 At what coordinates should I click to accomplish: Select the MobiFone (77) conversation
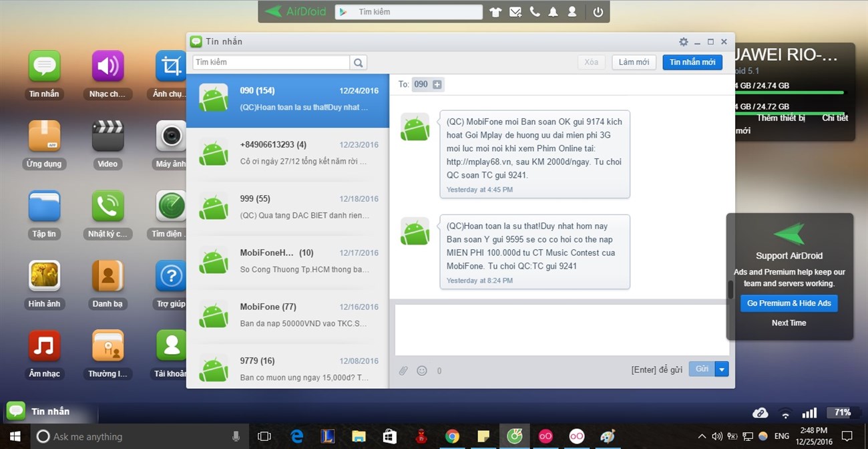tap(288, 316)
